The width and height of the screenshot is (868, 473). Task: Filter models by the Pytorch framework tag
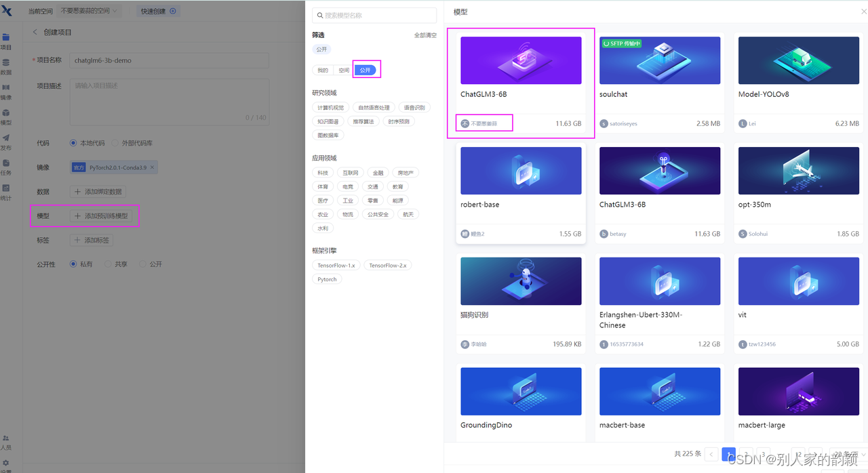coord(327,279)
